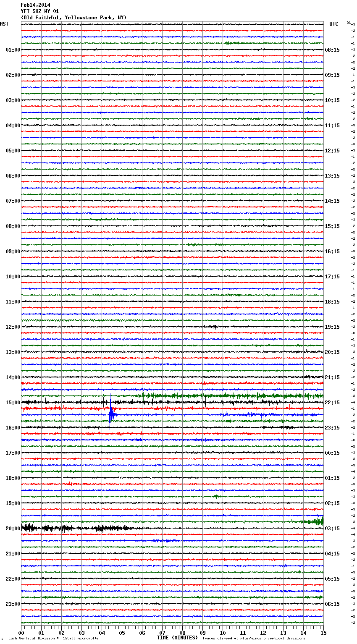Click the UTC time label "21:15"

332,377
